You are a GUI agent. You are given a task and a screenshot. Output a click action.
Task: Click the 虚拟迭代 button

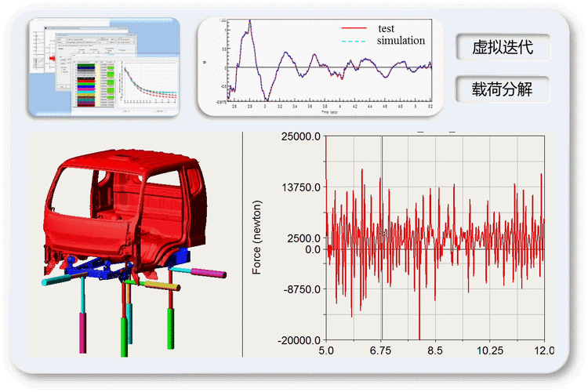tap(503, 47)
